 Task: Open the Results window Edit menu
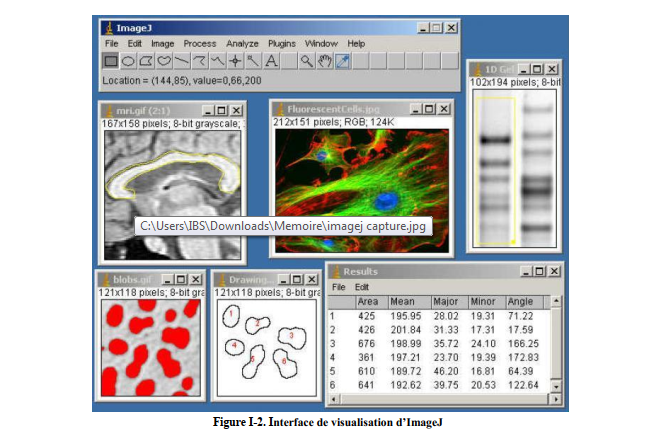point(361,287)
